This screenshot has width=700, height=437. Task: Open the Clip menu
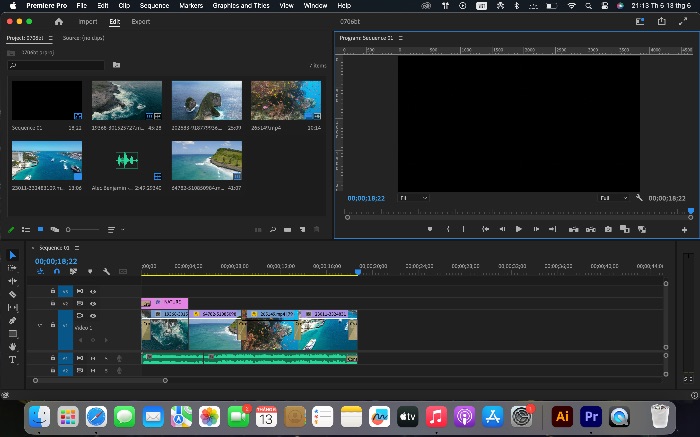coord(124,6)
